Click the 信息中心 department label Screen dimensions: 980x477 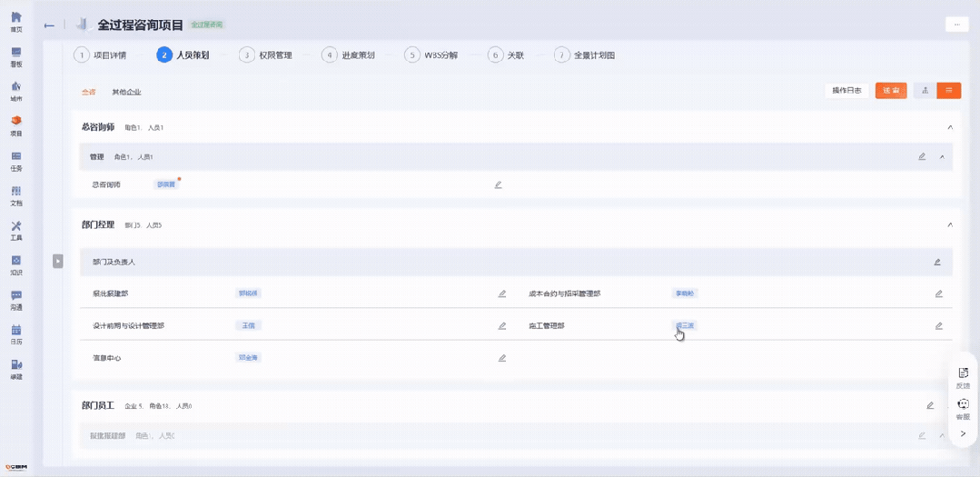(x=106, y=358)
